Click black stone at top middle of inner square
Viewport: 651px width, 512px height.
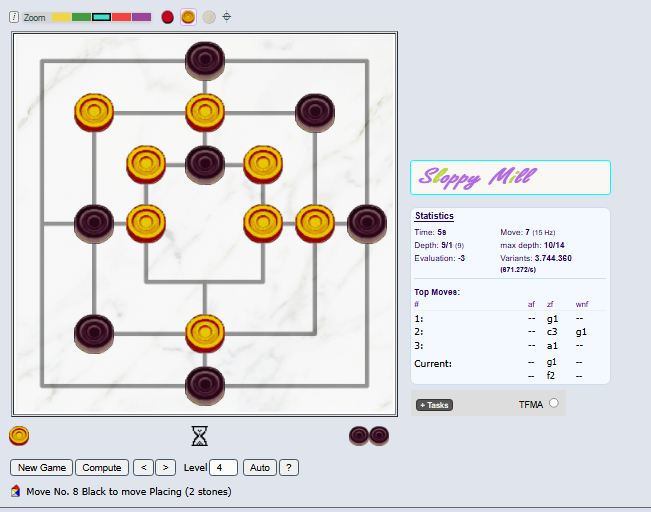tap(205, 164)
